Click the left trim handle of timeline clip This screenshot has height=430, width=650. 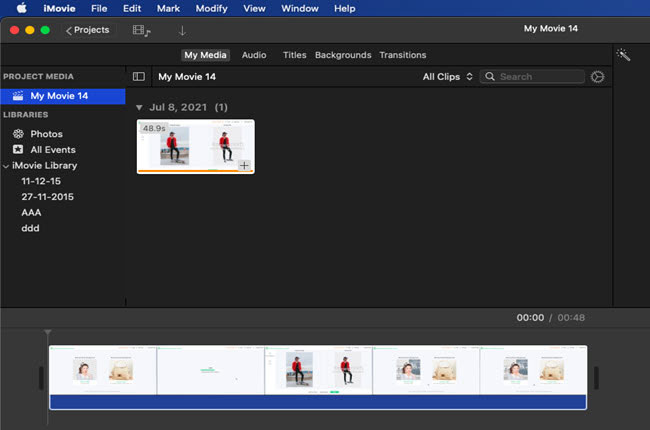point(41,378)
